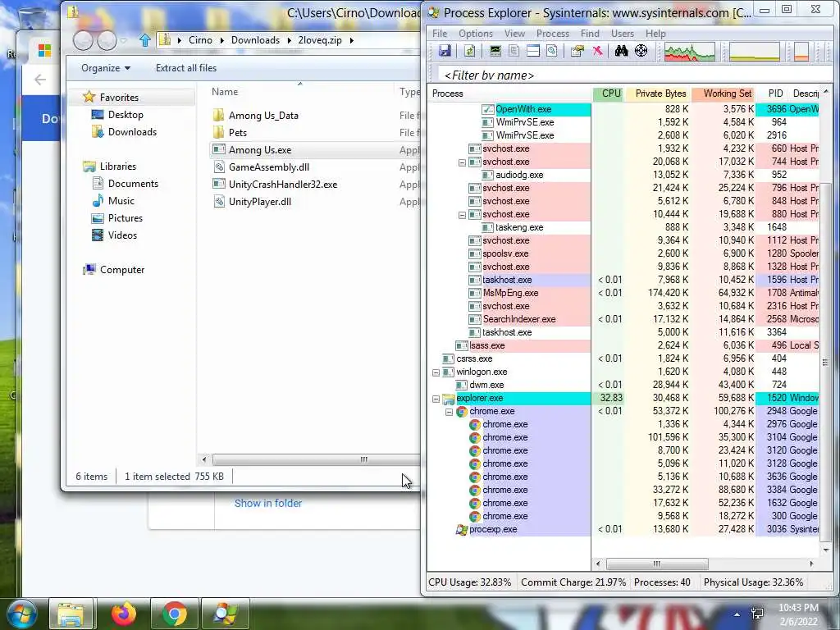
Task: Click the Save icon in Process Explorer toolbar
Action: click(x=445, y=51)
